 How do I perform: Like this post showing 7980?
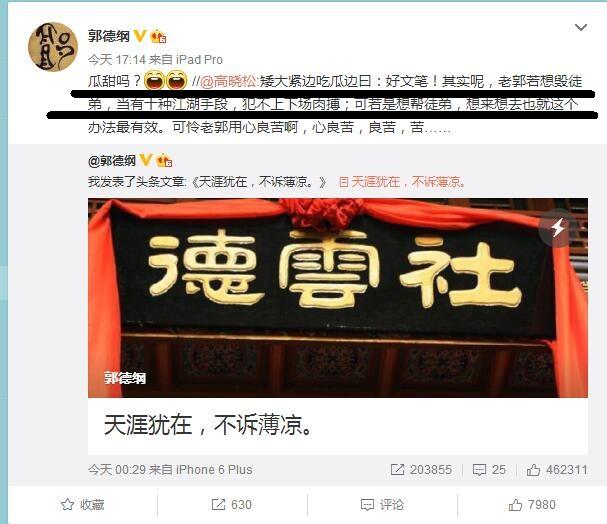coord(532,505)
